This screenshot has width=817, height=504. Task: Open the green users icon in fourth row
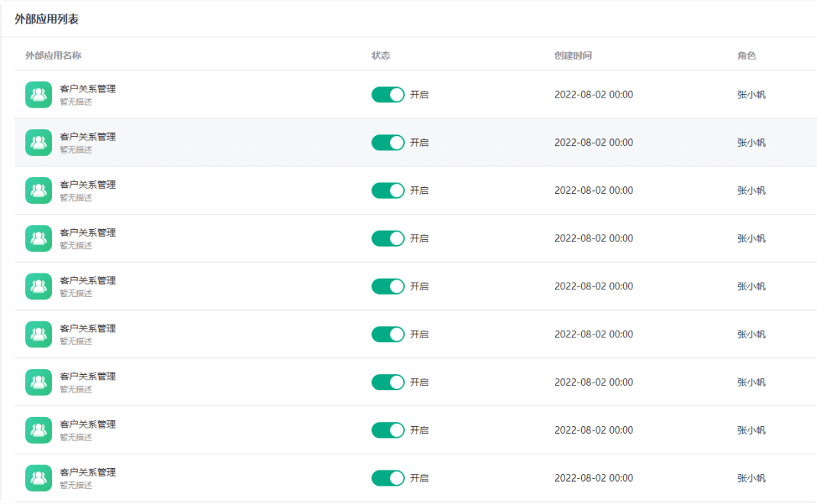[38, 238]
